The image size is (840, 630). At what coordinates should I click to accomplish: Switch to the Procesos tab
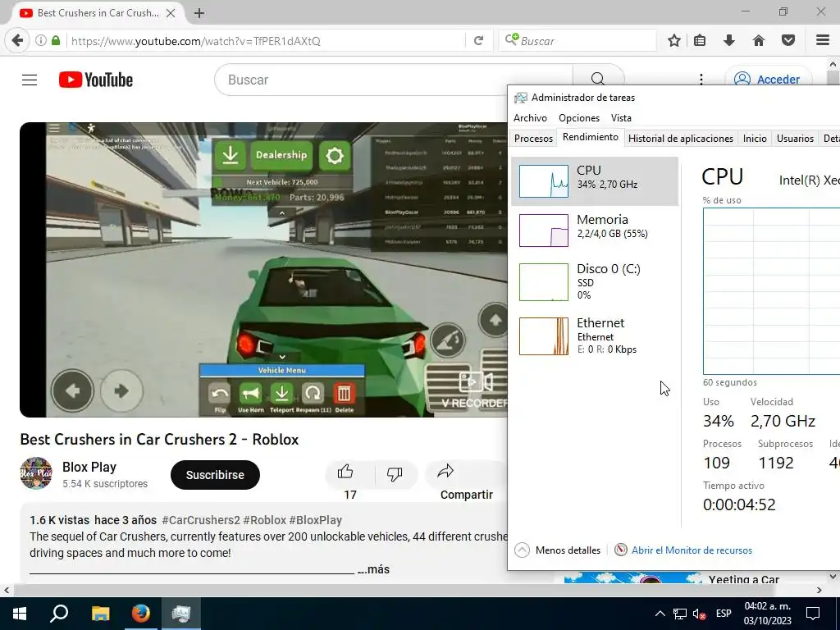[533, 138]
